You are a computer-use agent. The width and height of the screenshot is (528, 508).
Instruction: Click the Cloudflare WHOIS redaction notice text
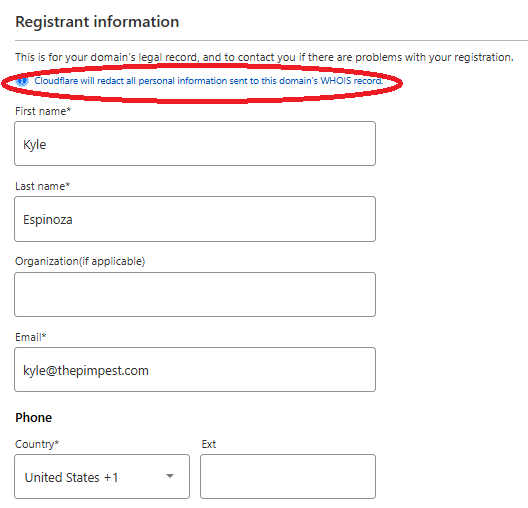208,81
